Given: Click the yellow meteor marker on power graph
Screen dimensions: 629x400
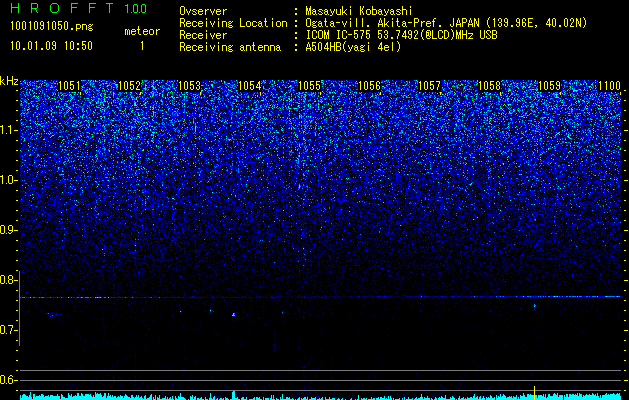Looking at the screenshot, I should (x=534, y=392).
